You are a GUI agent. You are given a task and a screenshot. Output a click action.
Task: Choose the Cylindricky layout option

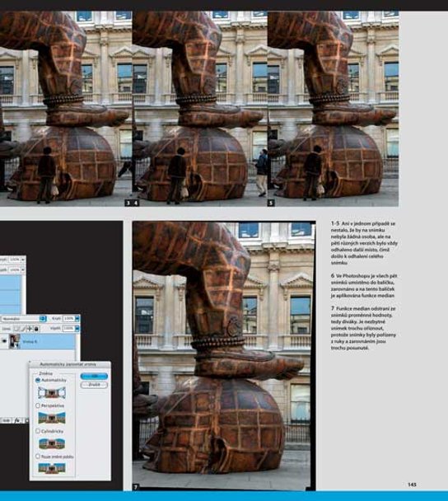(x=38, y=431)
